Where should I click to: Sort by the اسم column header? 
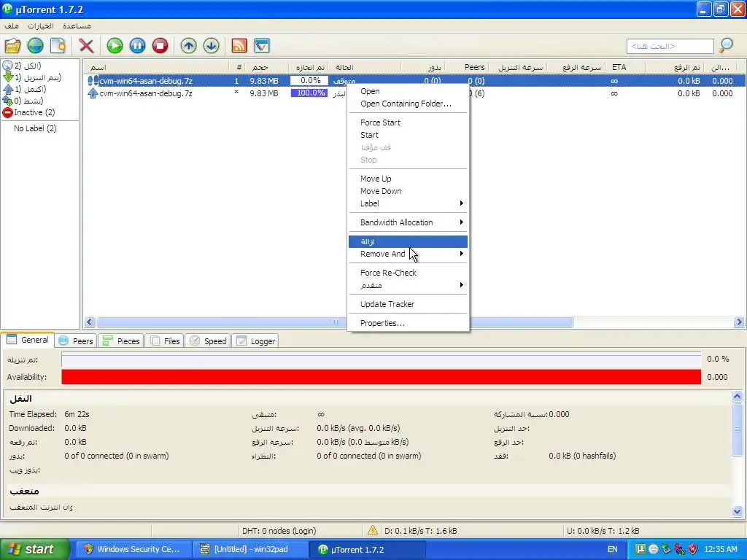pos(157,67)
